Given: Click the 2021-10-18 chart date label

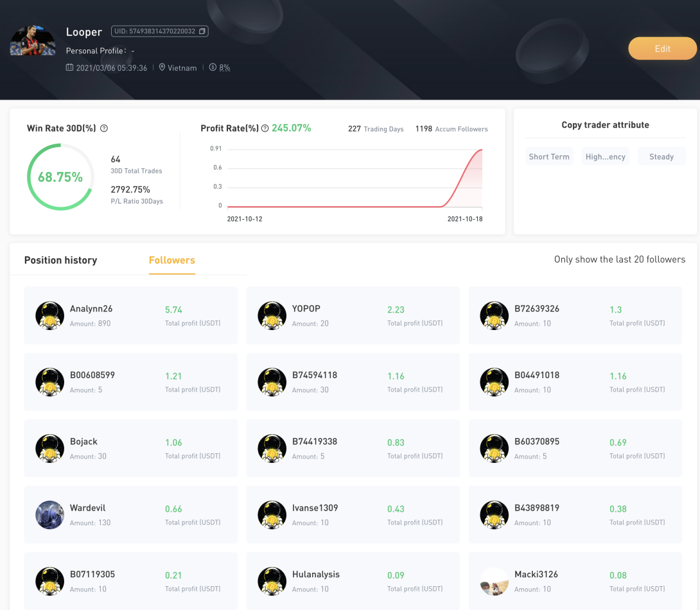Looking at the screenshot, I should [x=465, y=219].
